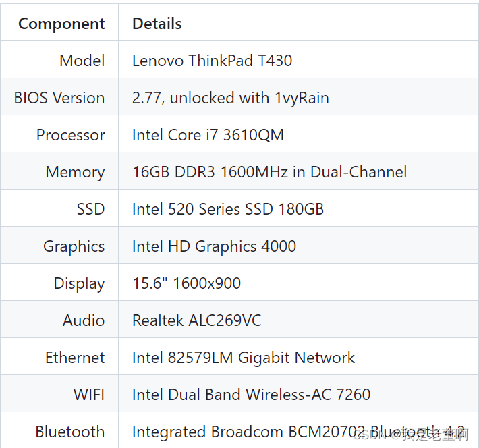Click Intel 82579LM Gigabit Network cell
This screenshot has height=448, width=479.
click(243, 358)
